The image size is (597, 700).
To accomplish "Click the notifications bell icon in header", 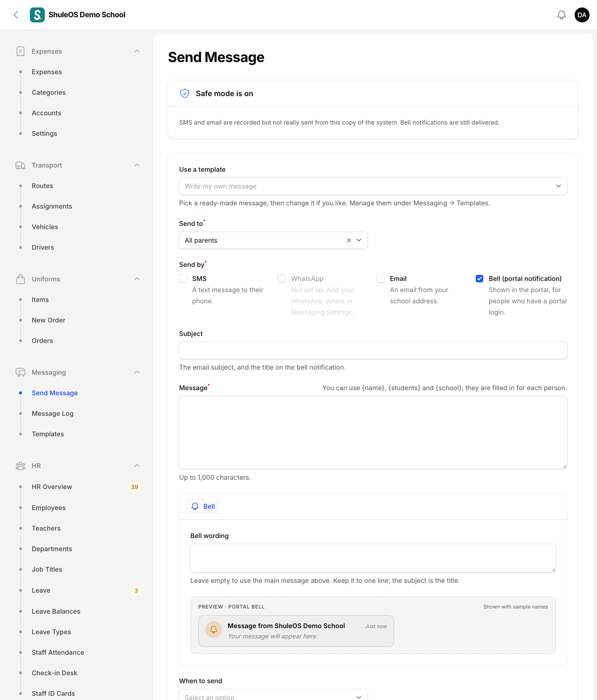I will (x=562, y=15).
